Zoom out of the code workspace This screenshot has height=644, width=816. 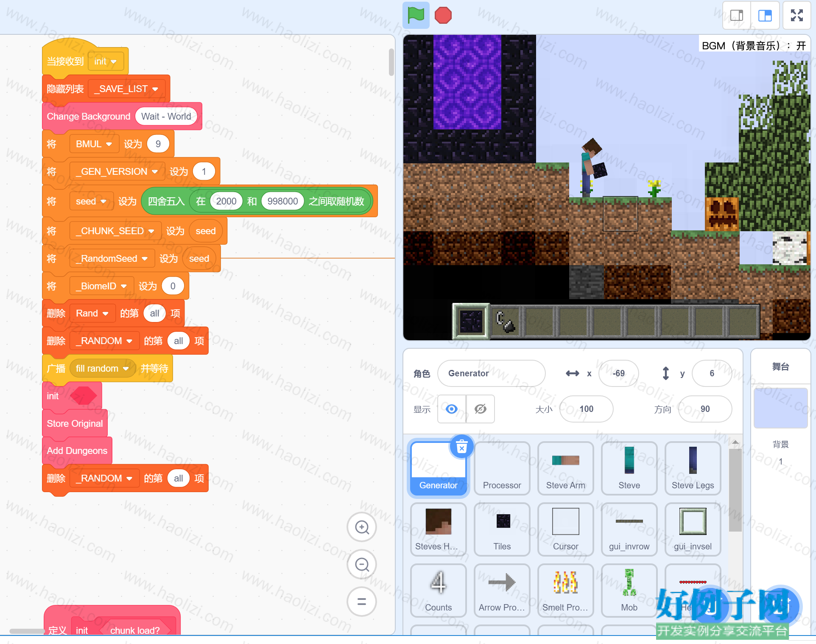[362, 565]
